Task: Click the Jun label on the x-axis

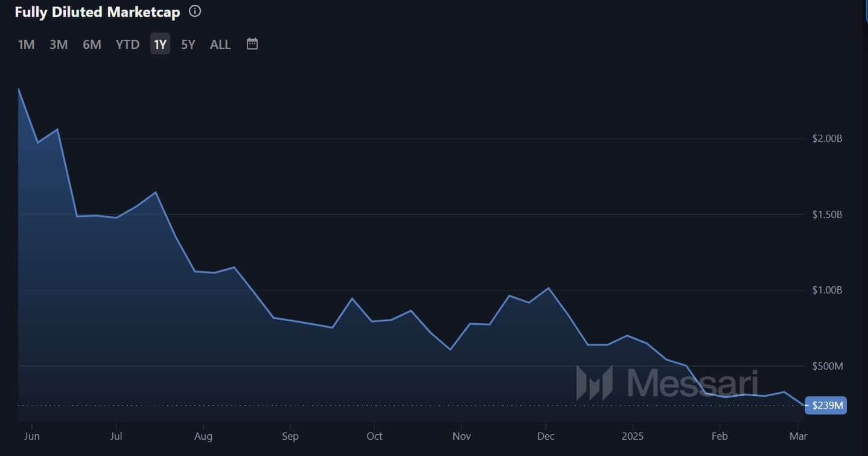Action: (x=31, y=436)
